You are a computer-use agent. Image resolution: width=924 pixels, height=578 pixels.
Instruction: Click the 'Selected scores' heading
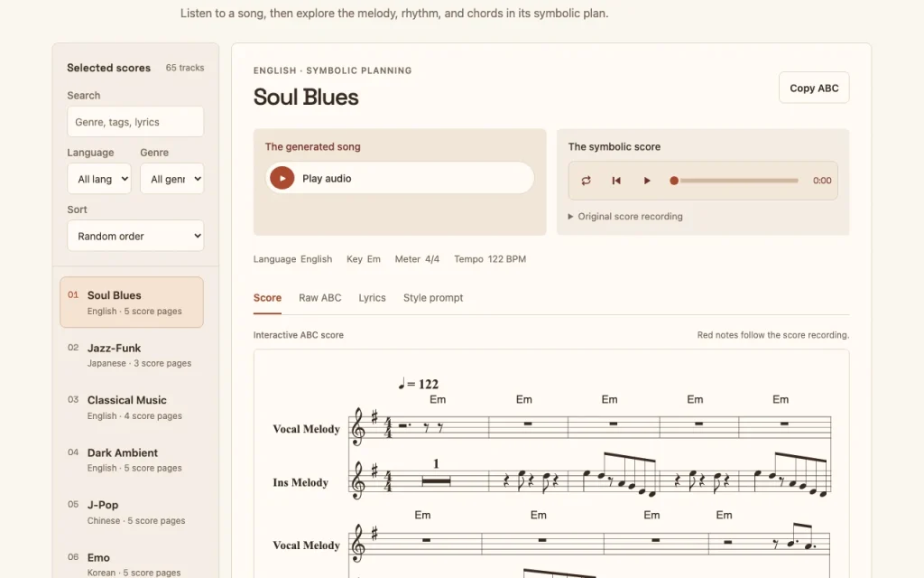coord(108,68)
